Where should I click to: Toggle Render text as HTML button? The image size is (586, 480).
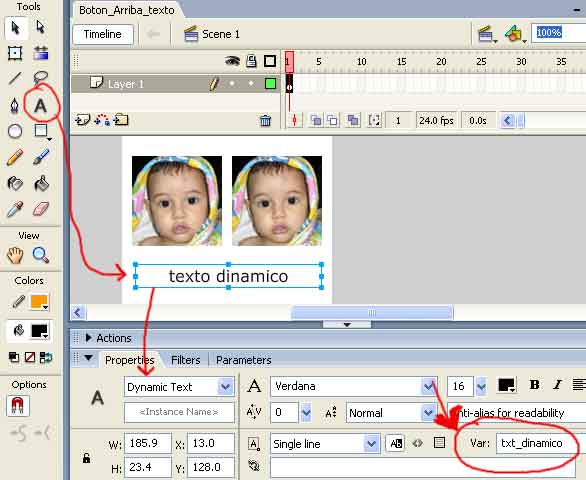(417, 443)
